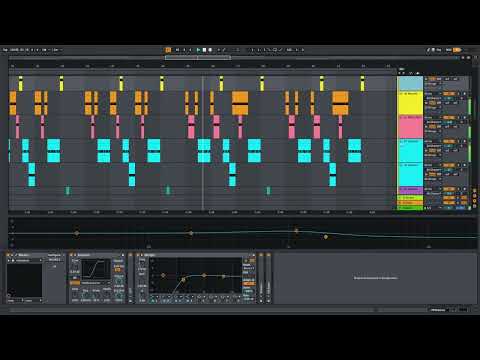Screen dimensions: 480x360
Task: Toggle power of the last collapsed device in chain
Action: [268, 255]
